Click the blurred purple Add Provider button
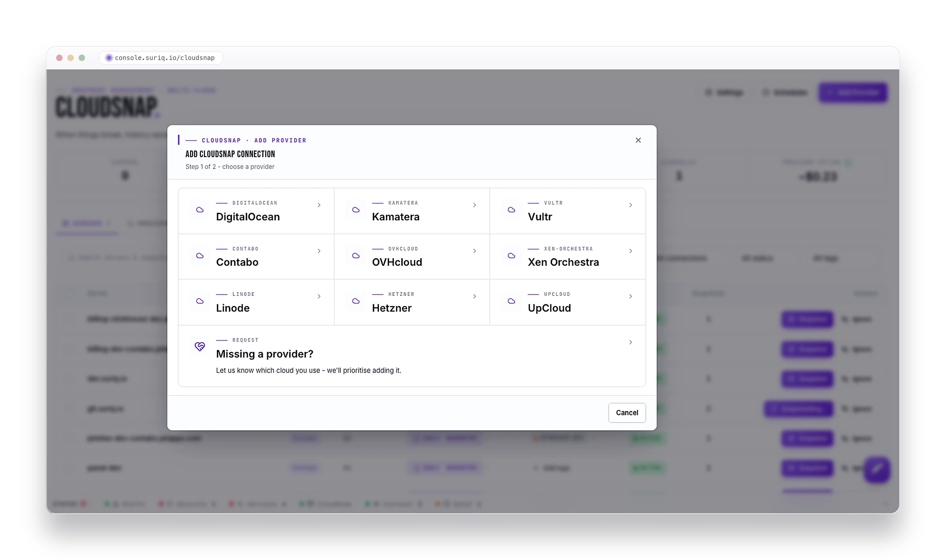The height and width of the screenshot is (560, 946). point(853,92)
